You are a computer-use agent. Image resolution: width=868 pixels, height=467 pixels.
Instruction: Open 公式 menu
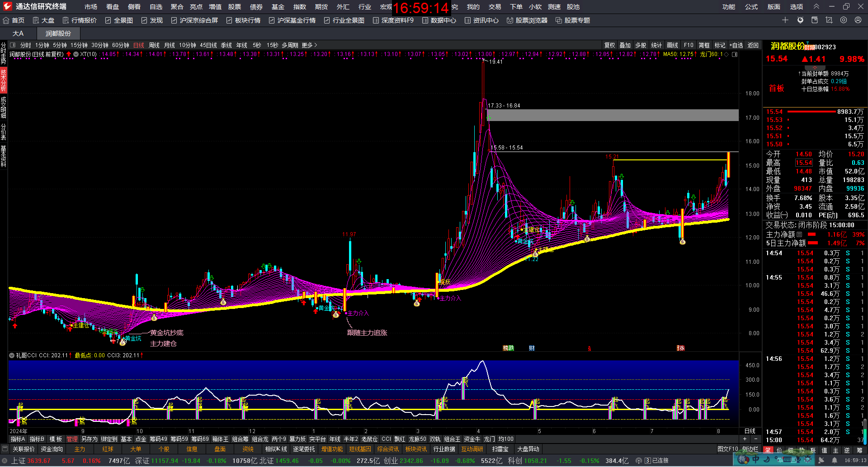751,7
